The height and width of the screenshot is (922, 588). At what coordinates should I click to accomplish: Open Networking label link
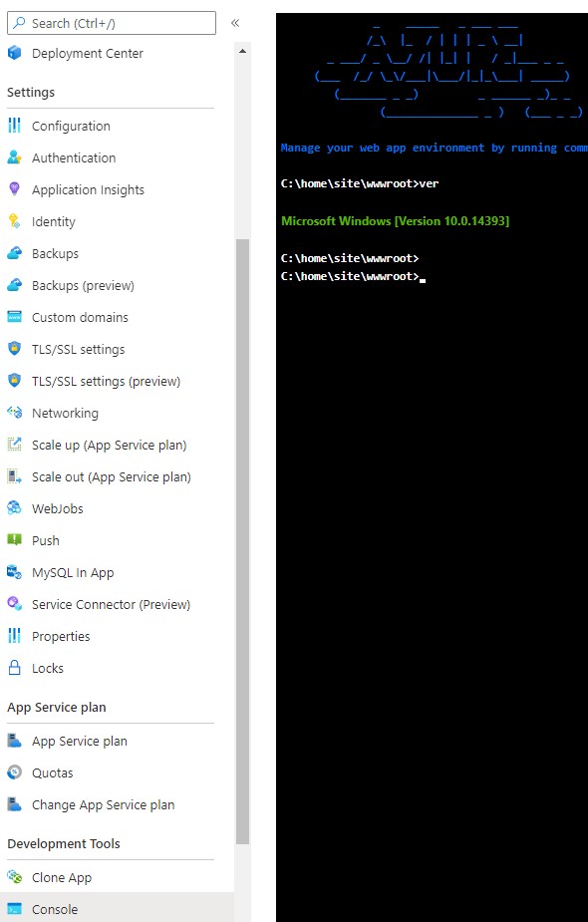[x=65, y=414]
